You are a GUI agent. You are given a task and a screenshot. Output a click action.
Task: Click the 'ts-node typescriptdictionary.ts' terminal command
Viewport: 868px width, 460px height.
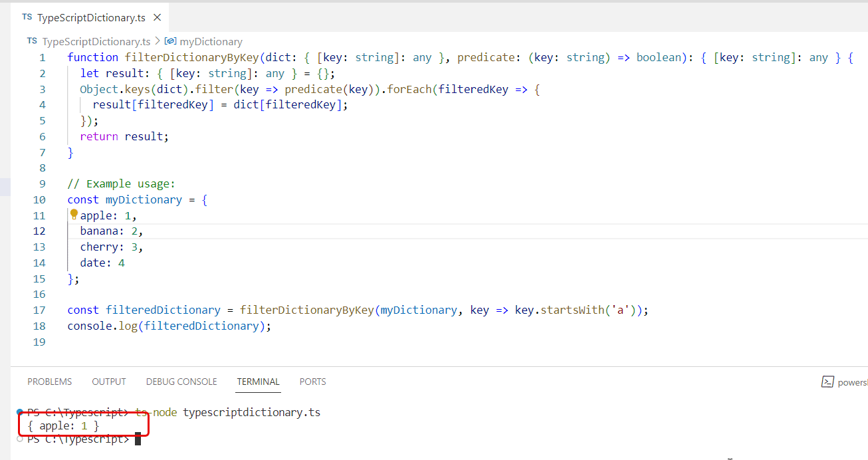[x=227, y=413]
